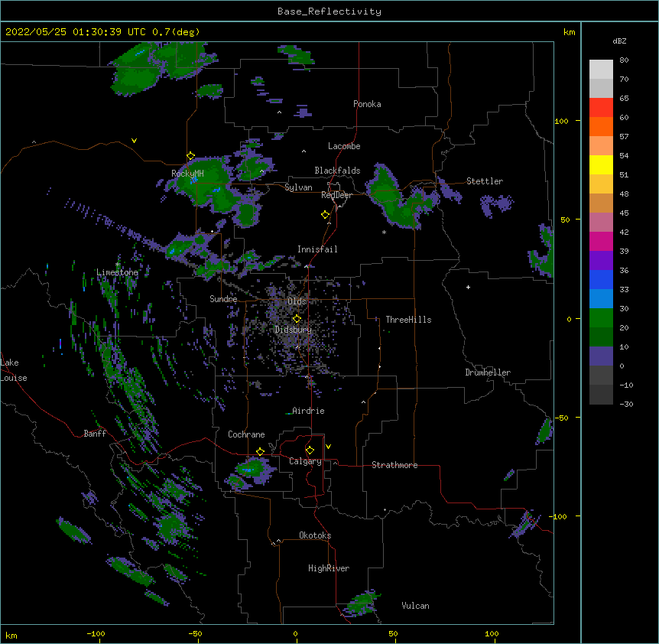659x644 pixels.
Task: Click the yellow marker below Cochrane
Action: pyautogui.click(x=260, y=452)
